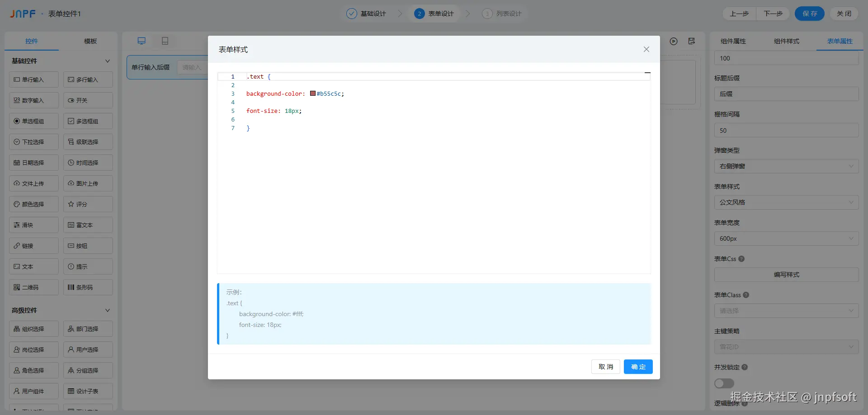
Task: Insert the 条形码 barcode control
Action: click(x=88, y=287)
